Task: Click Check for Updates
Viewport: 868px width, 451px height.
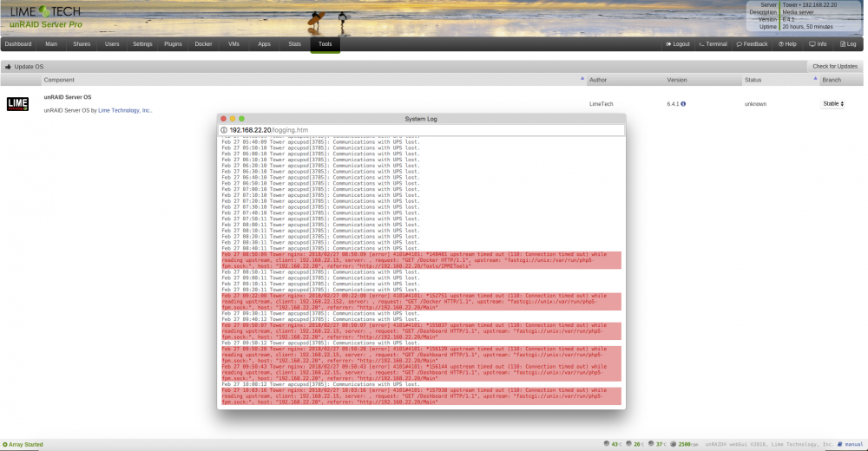Action: 835,67
